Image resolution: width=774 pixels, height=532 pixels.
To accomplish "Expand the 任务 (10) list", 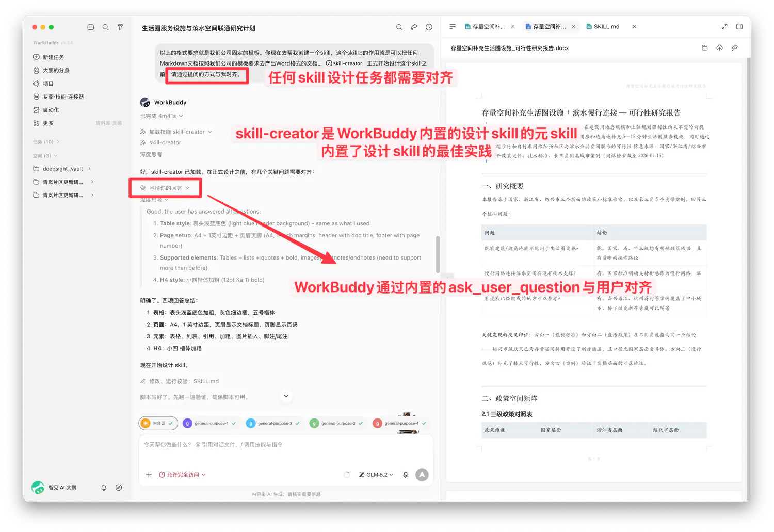I will click(x=46, y=142).
